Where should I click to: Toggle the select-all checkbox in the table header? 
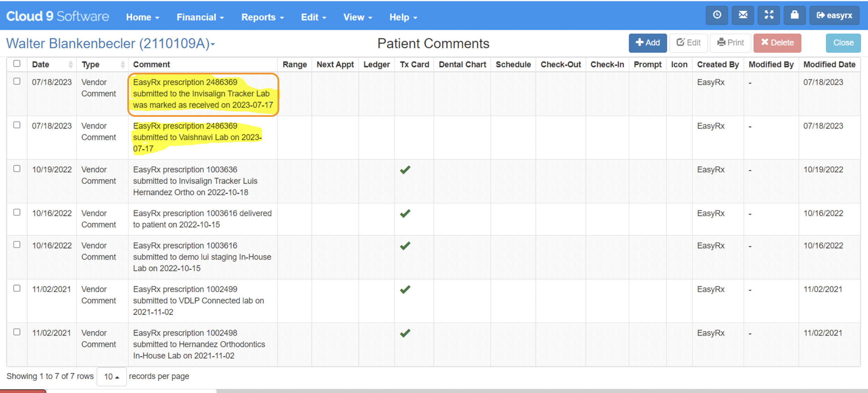[x=17, y=63]
